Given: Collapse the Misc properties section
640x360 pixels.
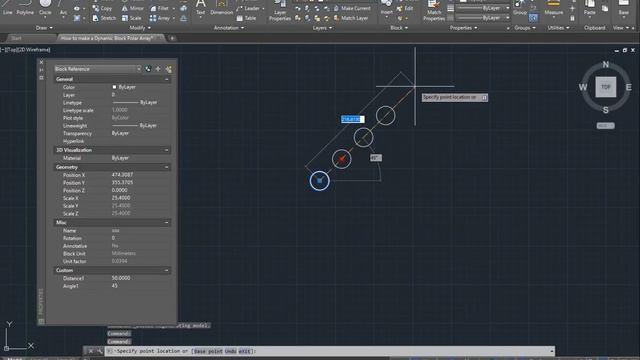Looking at the screenshot, I should (167, 223).
